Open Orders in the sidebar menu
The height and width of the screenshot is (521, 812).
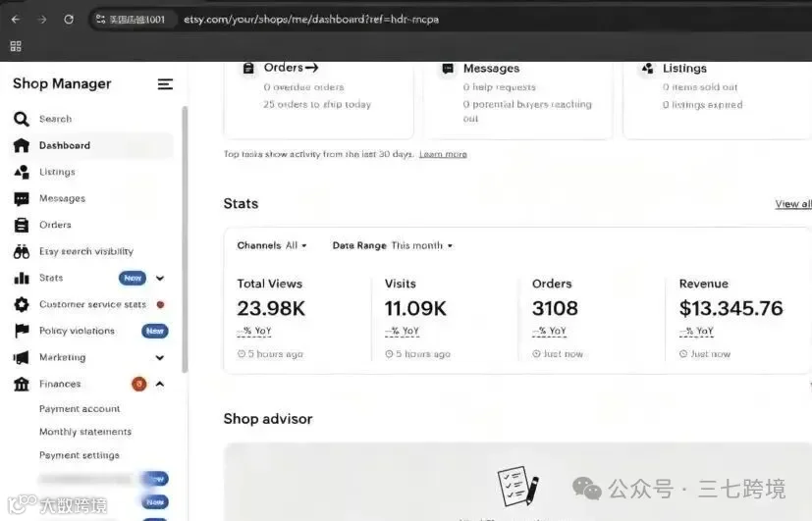[55, 225]
